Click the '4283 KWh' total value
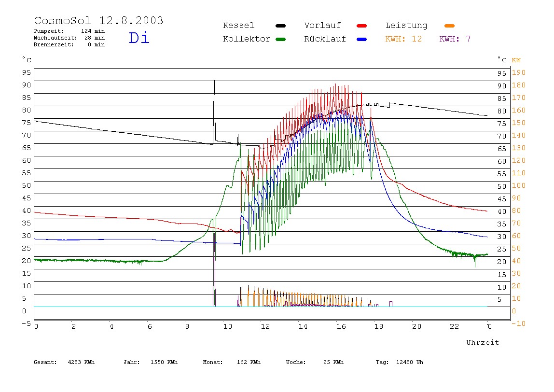The image size is (554, 392). pos(81,362)
